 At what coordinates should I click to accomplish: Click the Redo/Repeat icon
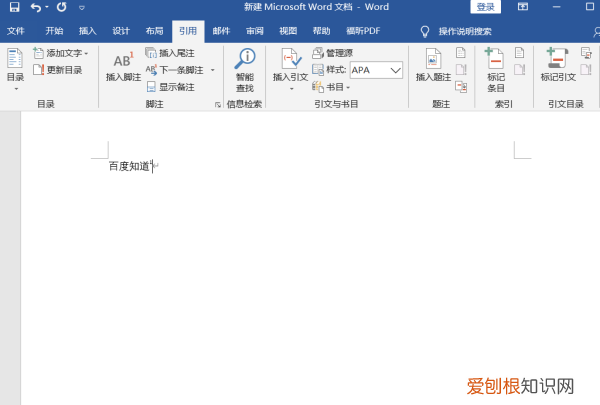[x=62, y=7]
